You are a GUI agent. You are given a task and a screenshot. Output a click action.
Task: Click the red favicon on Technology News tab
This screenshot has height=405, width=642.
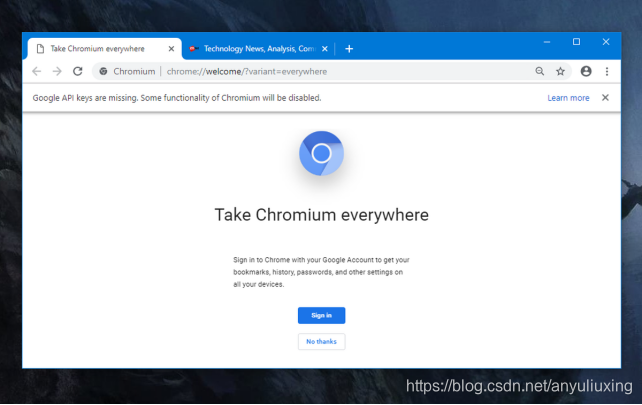[194, 49]
